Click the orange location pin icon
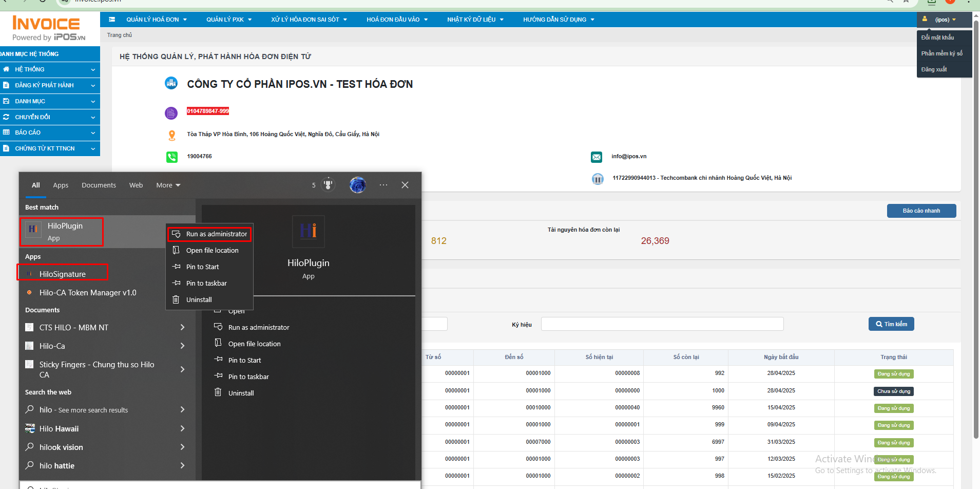 tap(172, 135)
